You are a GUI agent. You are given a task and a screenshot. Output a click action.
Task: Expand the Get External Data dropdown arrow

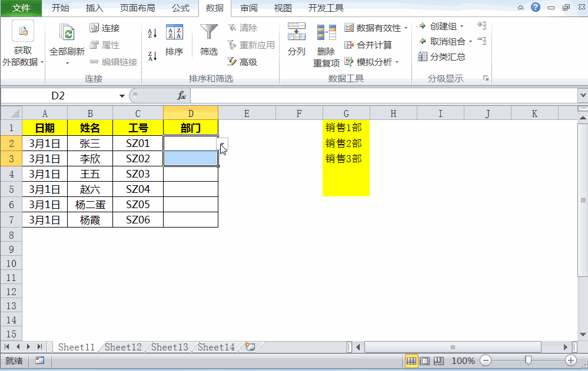coord(42,62)
